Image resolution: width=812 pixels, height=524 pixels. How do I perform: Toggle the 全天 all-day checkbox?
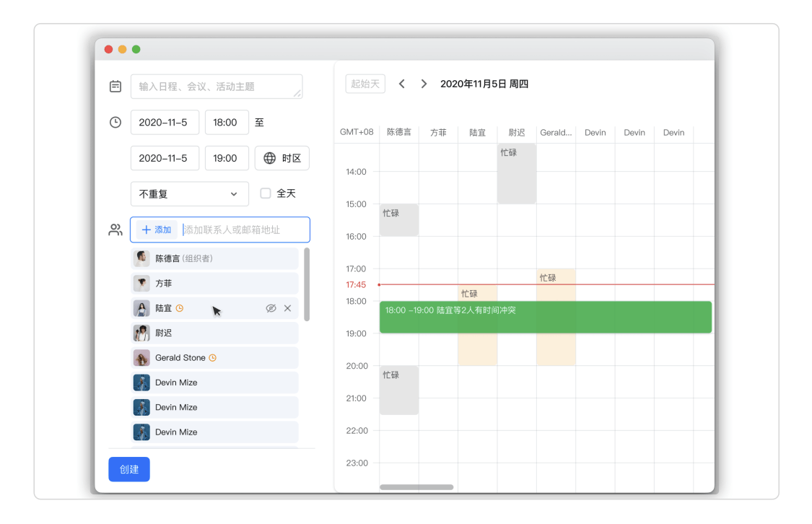(x=265, y=193)
